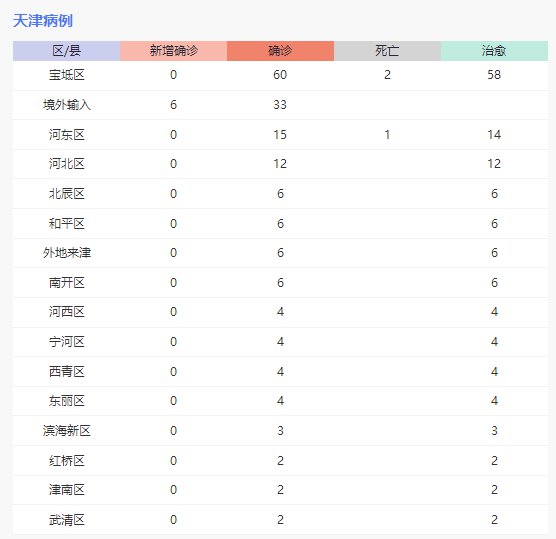Click the 东丽区 row name
The image size is (556, 539).
[67, 401]
